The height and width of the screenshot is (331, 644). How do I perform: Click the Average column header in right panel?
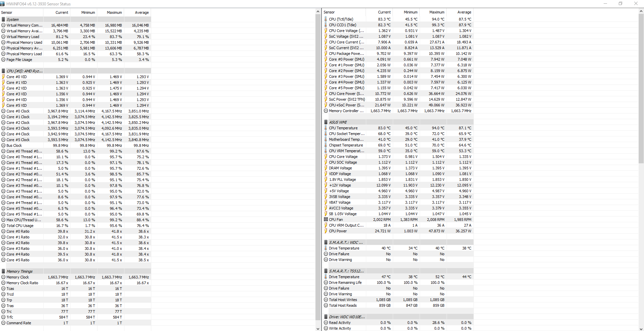click(x=464, y=12)
